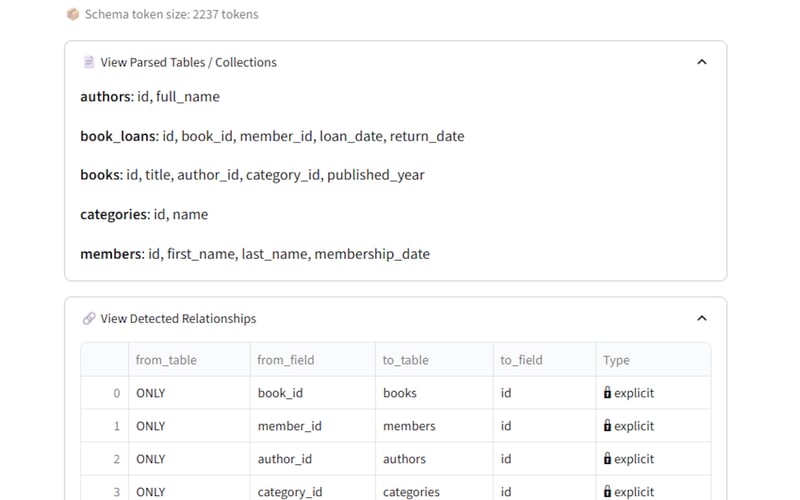Screen dimensions: 800x500
Task: Sort by the to_field column header
Action: (544, 360)
